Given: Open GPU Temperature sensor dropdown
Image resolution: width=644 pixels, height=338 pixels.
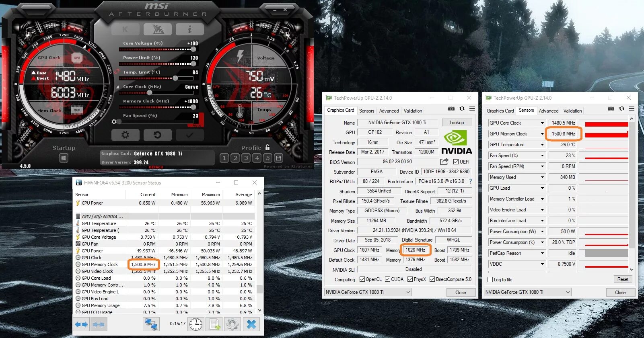Looking at the screenshot, I should (x=542, y=145).
